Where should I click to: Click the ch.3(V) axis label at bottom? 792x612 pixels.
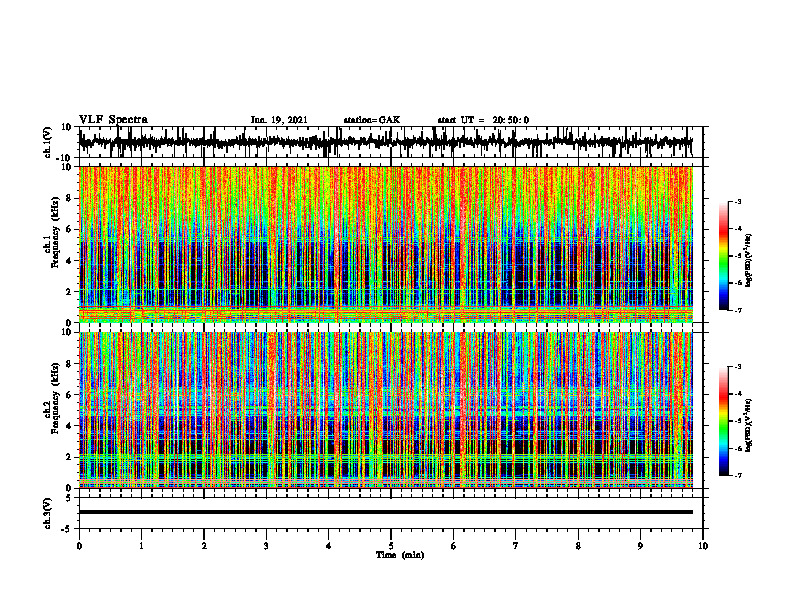47,513
